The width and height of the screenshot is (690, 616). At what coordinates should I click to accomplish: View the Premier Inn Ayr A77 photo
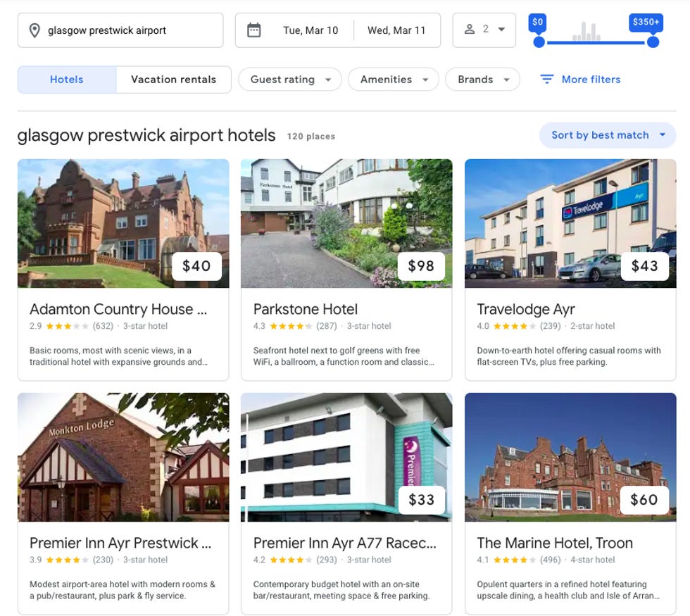[x=346, y=457]
